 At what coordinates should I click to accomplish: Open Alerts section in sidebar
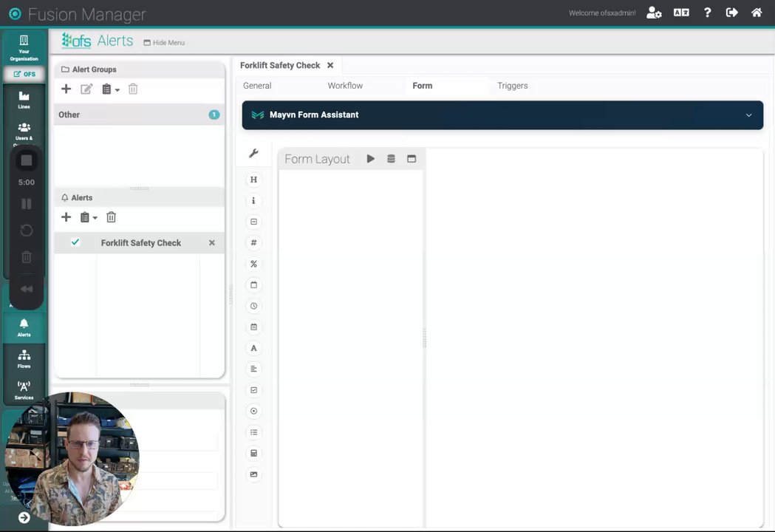[24, 328]
